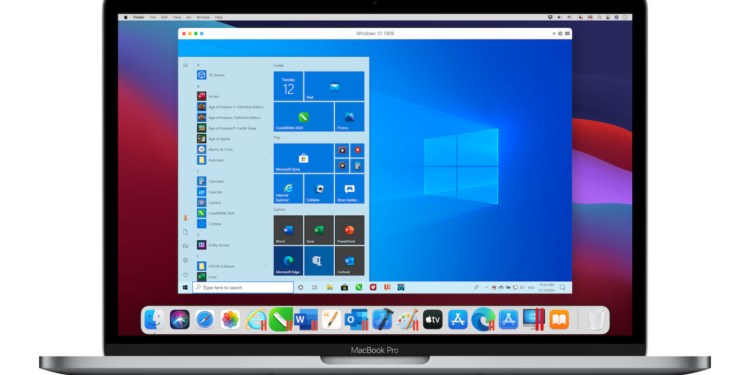This screenshot has height=375, width=750.
Task: Launch Safari from the macOS Dock
Action: [205, 320]
